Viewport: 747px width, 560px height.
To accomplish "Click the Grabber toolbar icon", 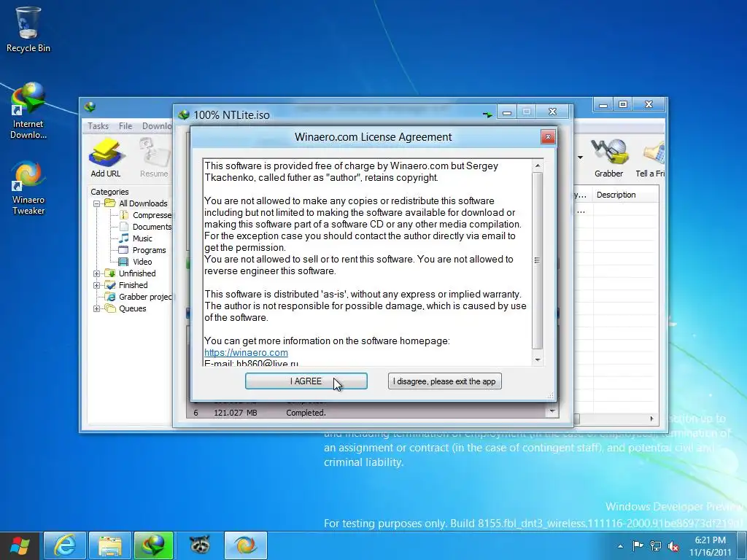I will click(609, 157).
